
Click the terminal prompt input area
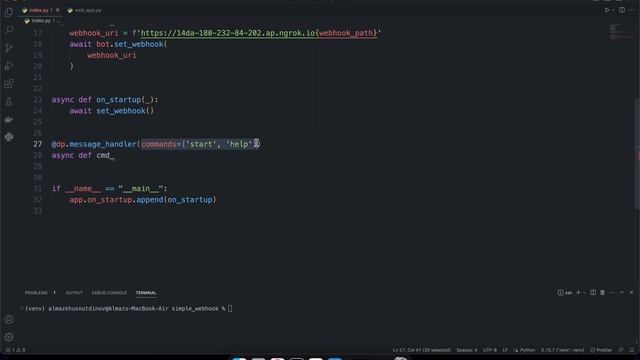click(230, 309)
